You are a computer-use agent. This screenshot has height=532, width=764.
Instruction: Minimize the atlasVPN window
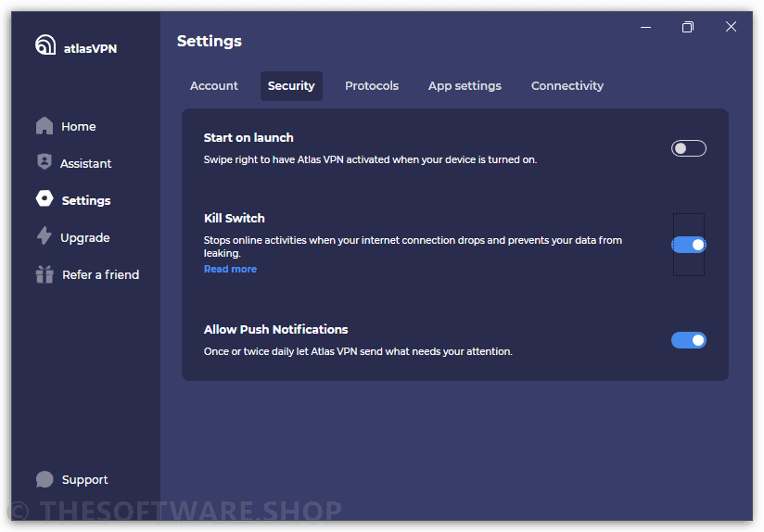[x=645, y=27]
